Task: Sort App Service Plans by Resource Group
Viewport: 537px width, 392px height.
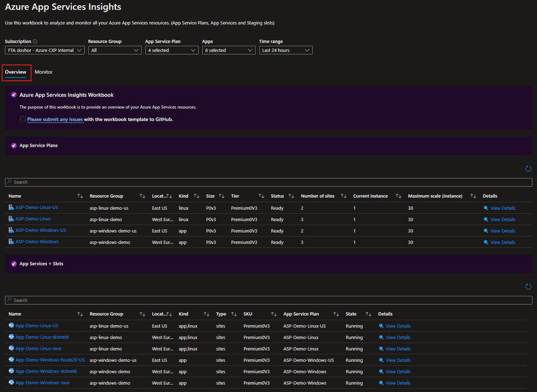Action: pyautogui.click(x=142, y=196)
